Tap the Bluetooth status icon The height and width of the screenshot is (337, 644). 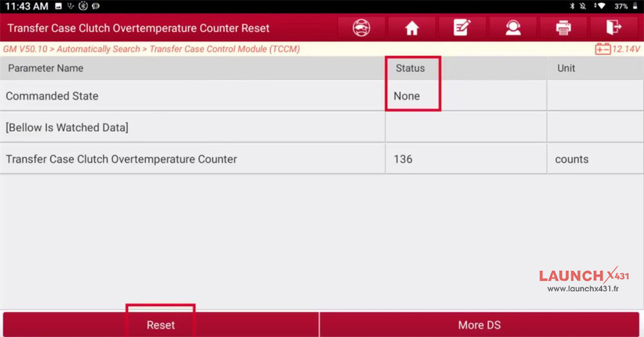pos(572,6)
